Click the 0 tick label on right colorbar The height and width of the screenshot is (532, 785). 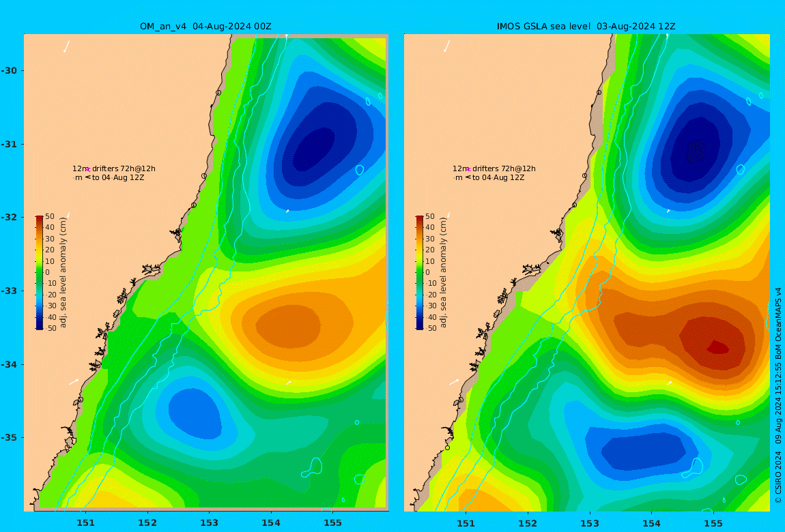(x=427, y=273)
